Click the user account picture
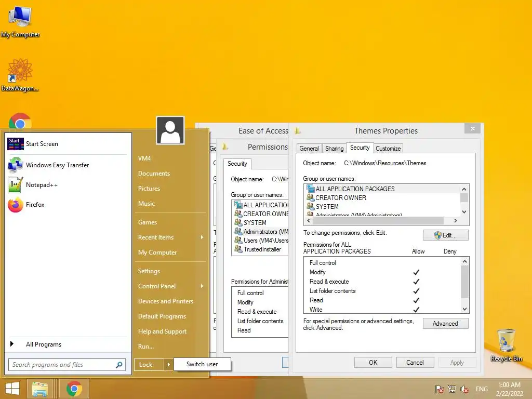The image size is (532, 399). coord(170,130)
